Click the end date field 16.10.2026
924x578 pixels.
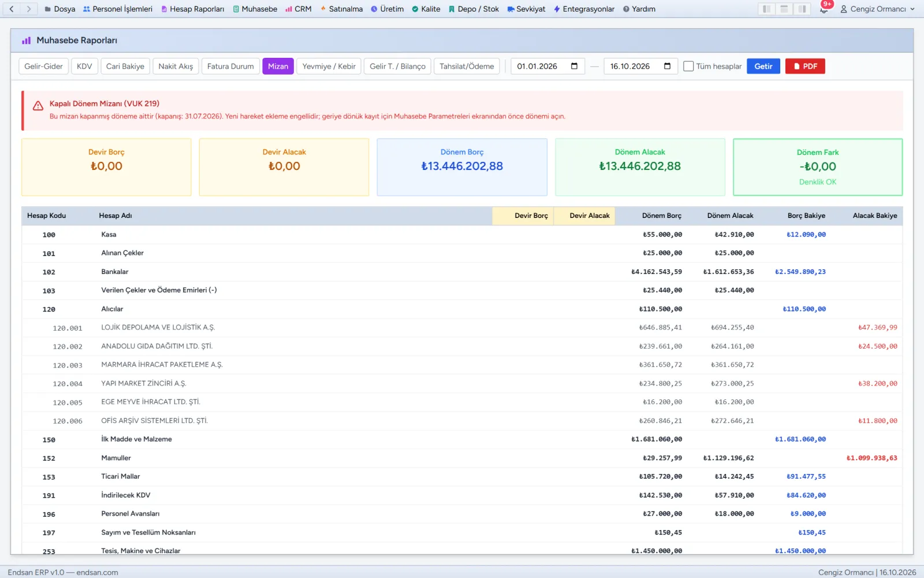(640, 66)
